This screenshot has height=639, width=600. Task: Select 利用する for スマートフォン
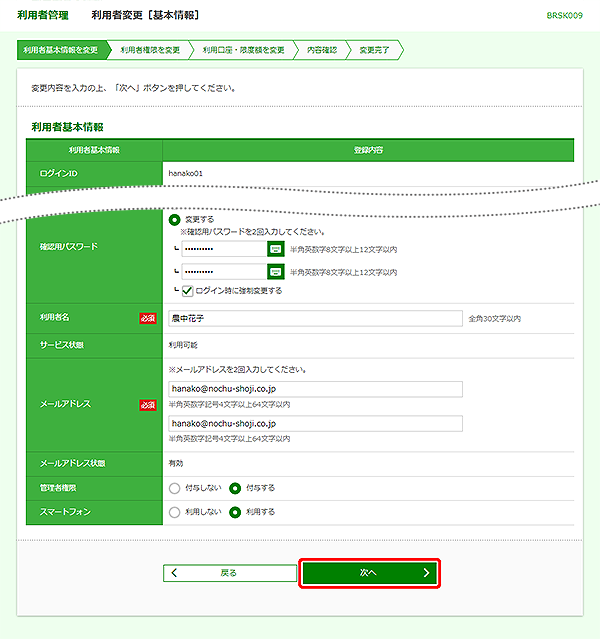235,512
